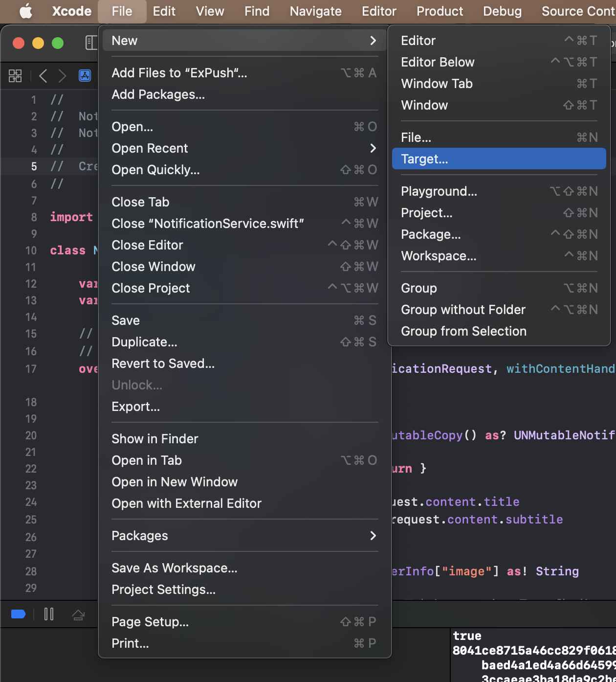Select New Workspace…
The width and height of the screenshot is (616, 682).
click(x=499, y=256)
